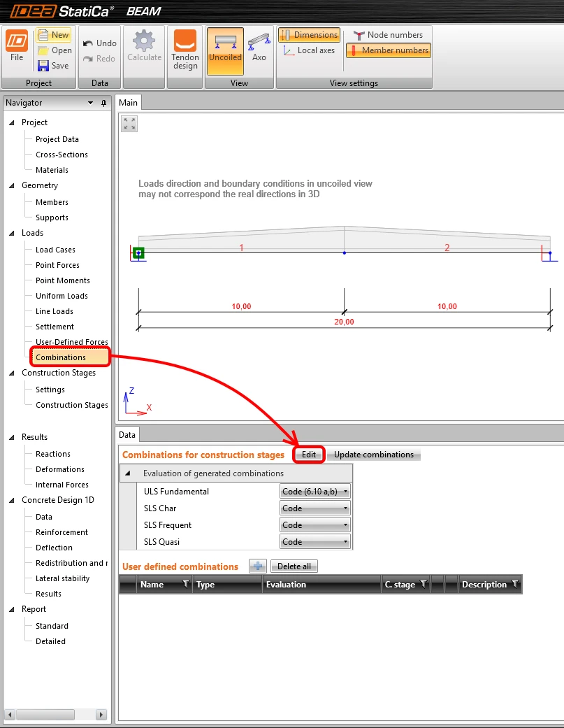Select Load Cases in Navigator
This screenshot has height=728, width=564.
click(55, 250)
